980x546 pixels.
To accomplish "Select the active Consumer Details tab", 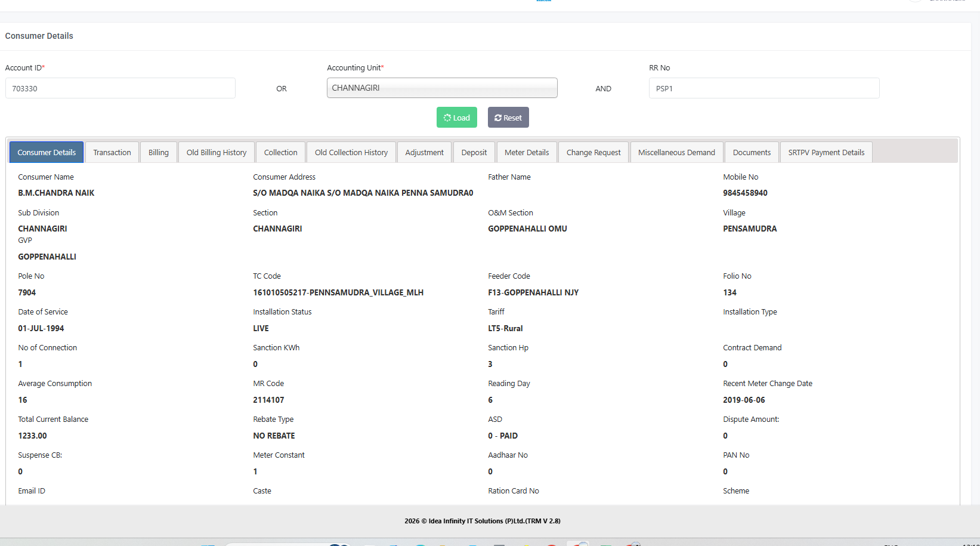I will click(47, 152).
